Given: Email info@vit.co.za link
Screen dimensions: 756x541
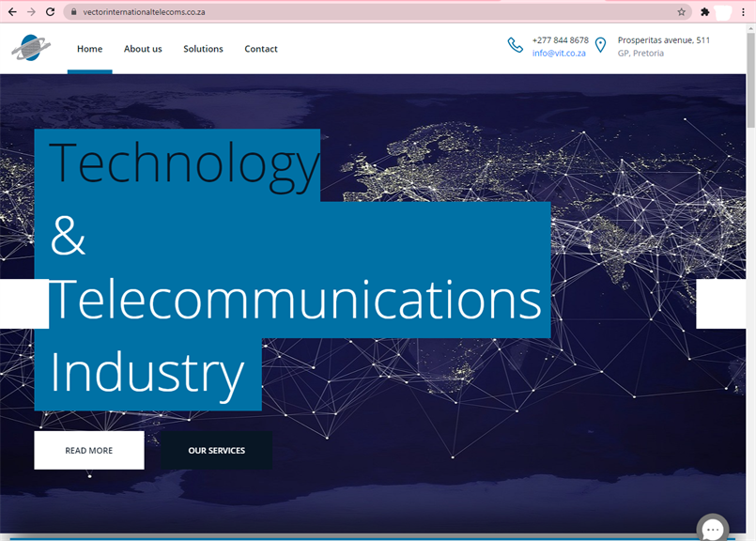Looking at the screenshot, I should (x=559, y=53).
